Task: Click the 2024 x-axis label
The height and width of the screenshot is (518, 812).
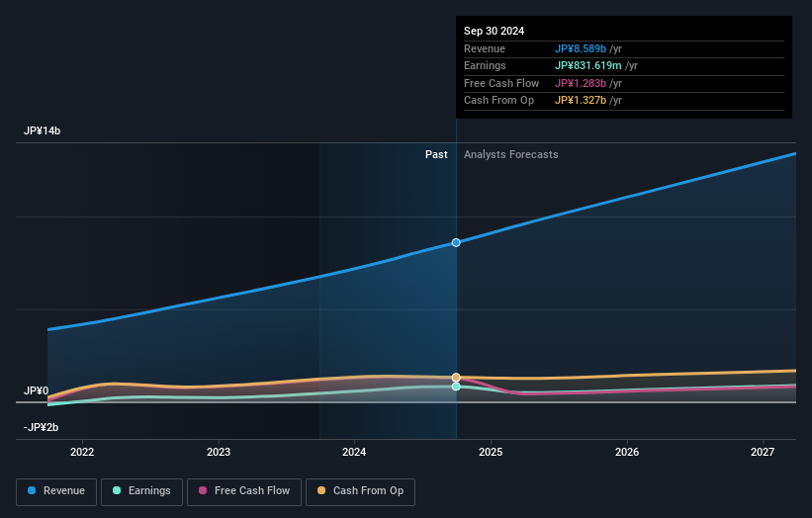Action: pyautogui.click(x=354, y=453)
